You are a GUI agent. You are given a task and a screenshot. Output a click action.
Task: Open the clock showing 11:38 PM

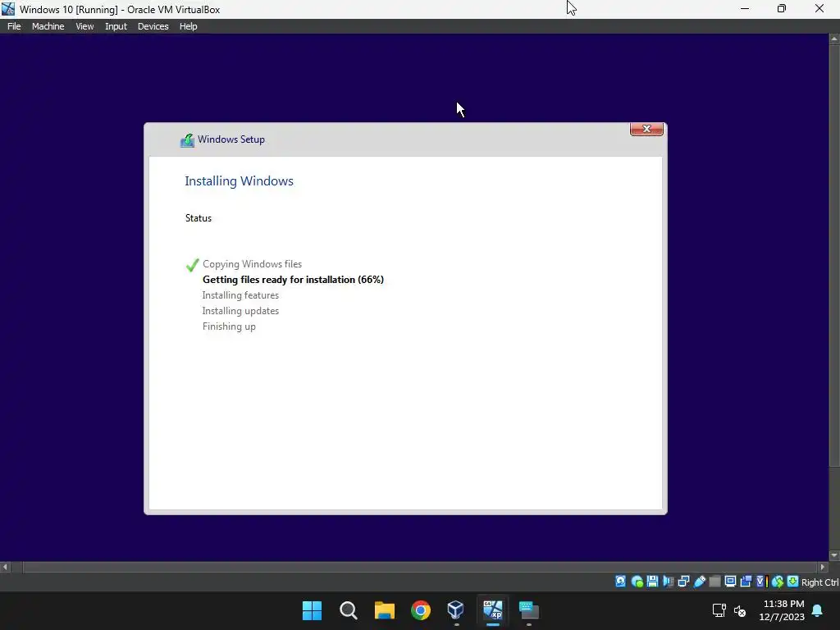(783, 604)
